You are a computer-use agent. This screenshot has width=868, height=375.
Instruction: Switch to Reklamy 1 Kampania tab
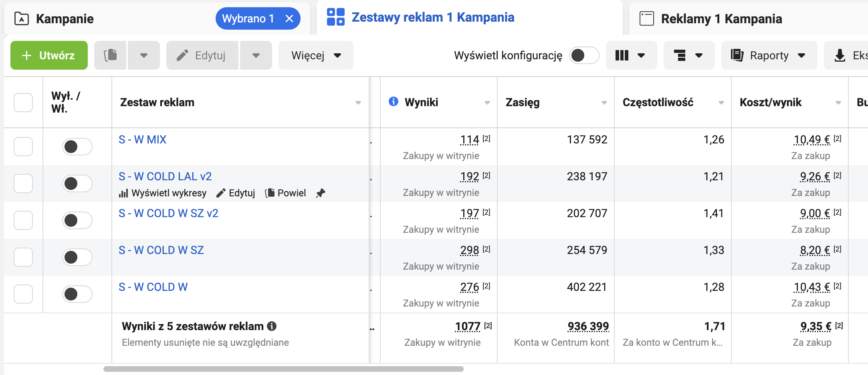(721, 19)
